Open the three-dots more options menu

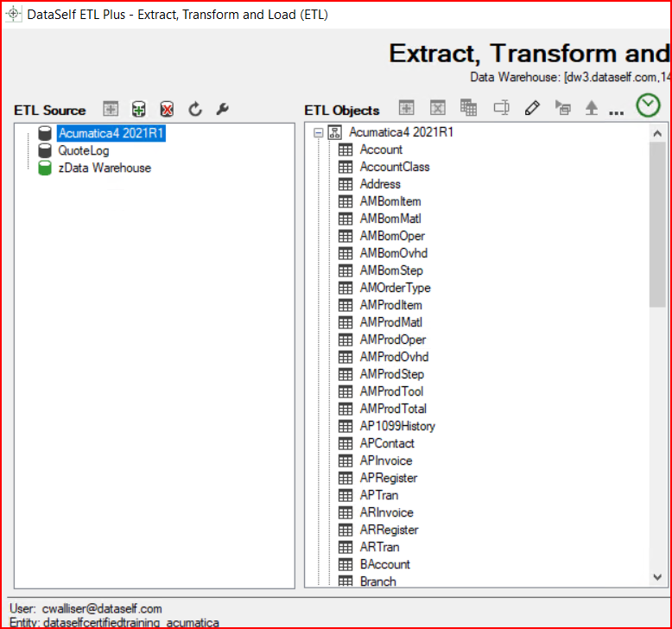click(x=616, y=111)
